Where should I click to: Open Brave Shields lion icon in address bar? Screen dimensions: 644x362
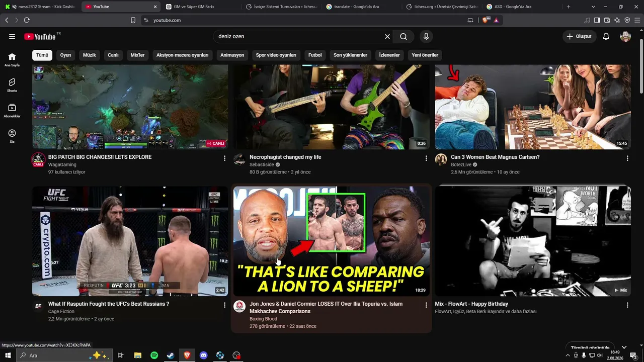(485, 20)
